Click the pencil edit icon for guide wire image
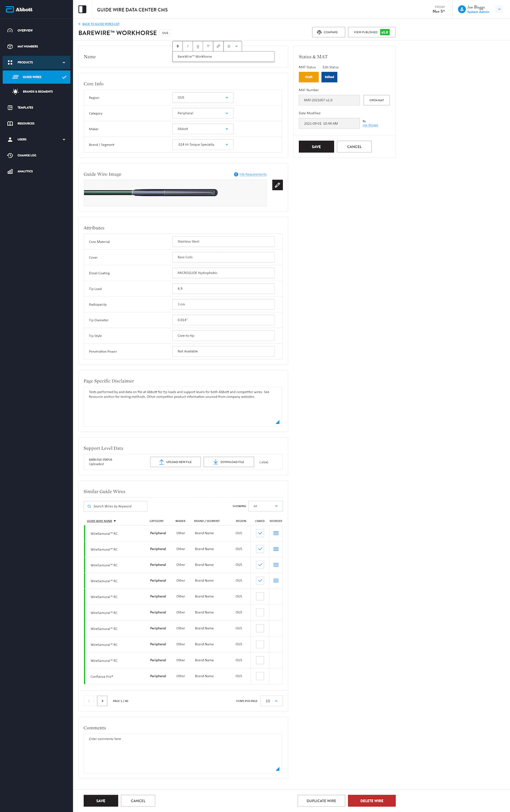 [x=277, y=185]
